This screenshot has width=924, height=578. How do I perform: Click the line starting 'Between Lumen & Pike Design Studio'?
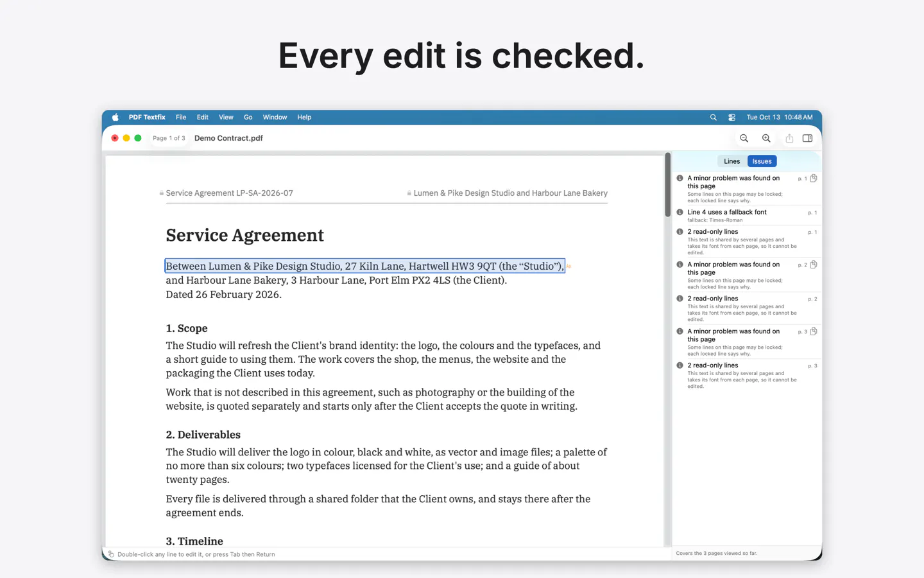365,266
